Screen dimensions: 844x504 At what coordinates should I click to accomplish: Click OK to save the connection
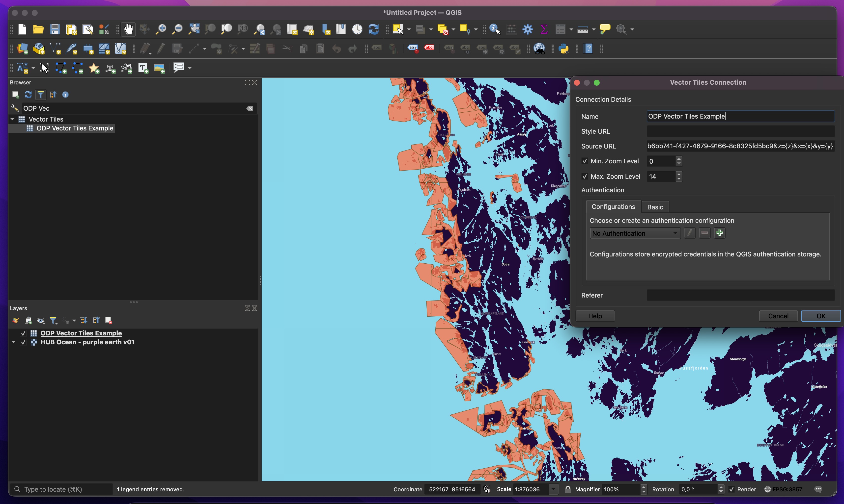pos(820,316)
